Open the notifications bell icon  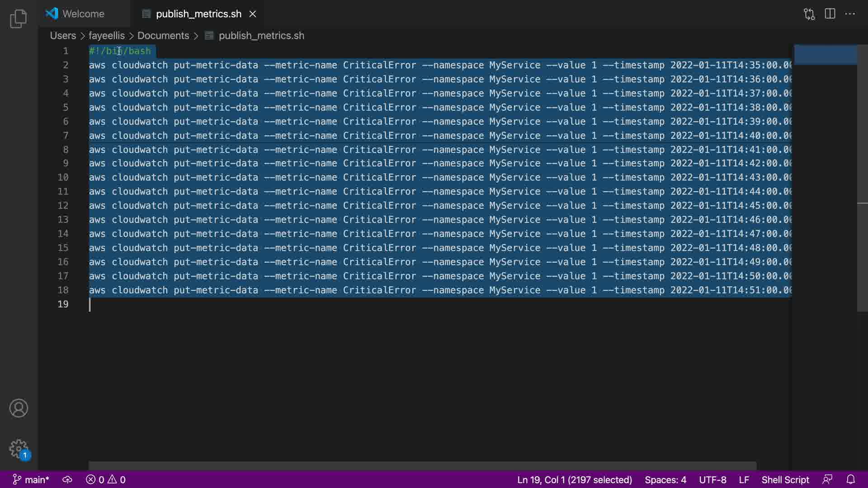(850, 479)
